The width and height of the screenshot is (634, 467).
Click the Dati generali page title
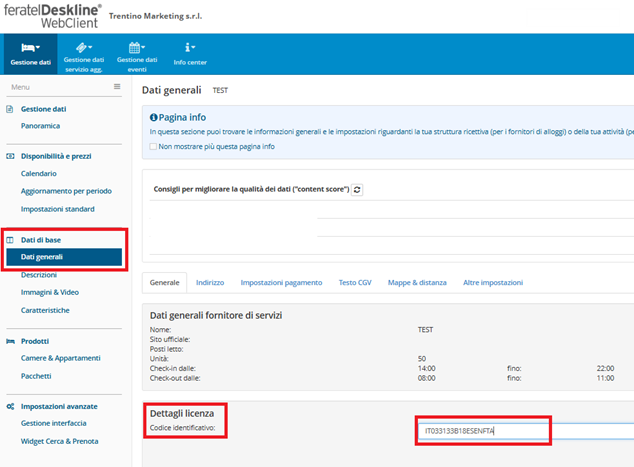[171, 90]
